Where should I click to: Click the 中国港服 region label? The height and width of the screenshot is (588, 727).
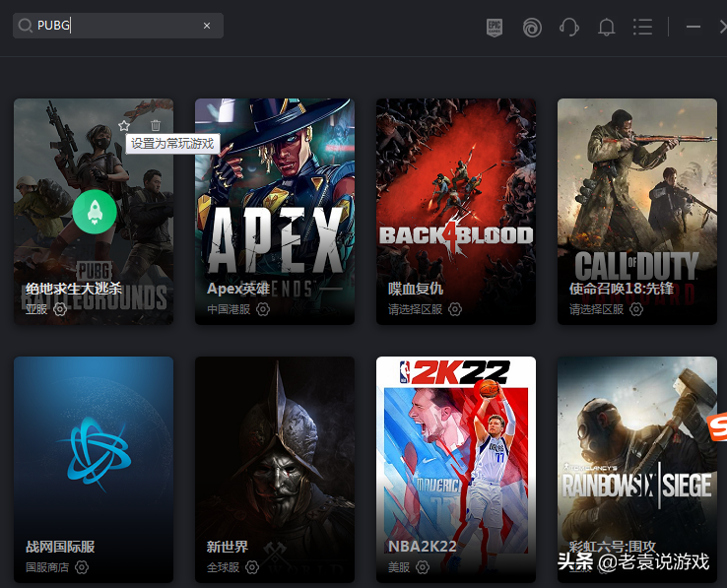229,309
